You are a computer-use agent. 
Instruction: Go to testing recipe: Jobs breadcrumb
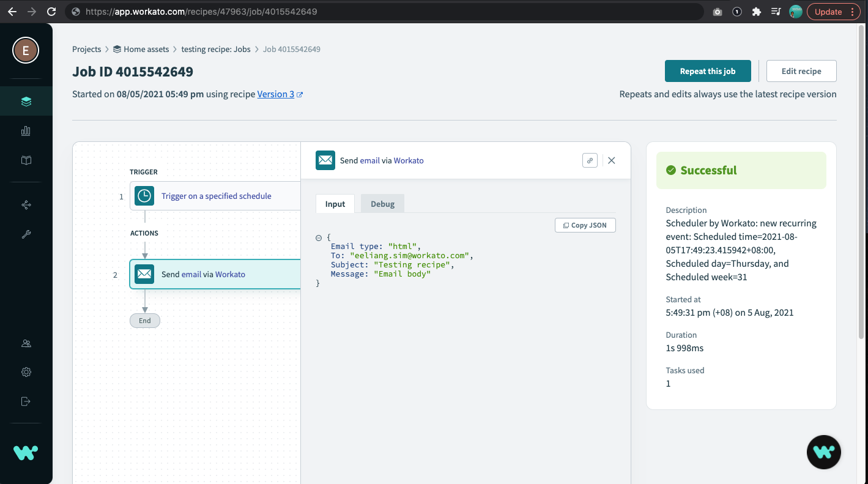pyautogui.click(x=216, y=49)
